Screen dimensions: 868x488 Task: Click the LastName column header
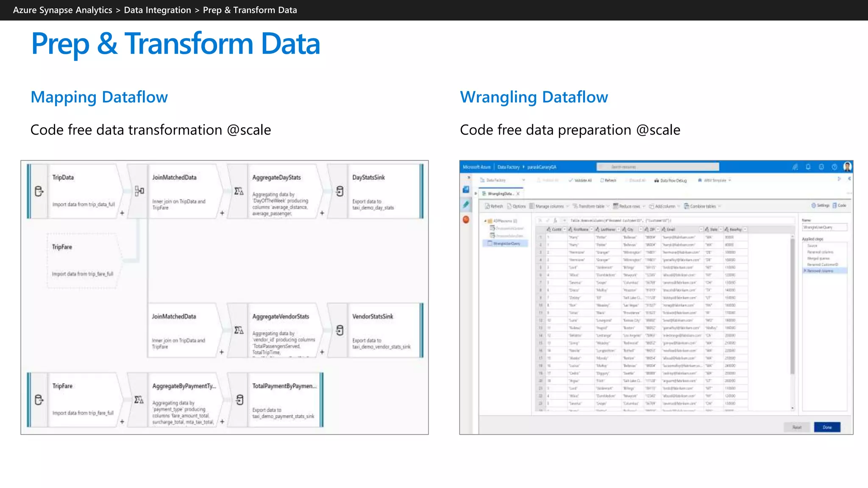608,229
